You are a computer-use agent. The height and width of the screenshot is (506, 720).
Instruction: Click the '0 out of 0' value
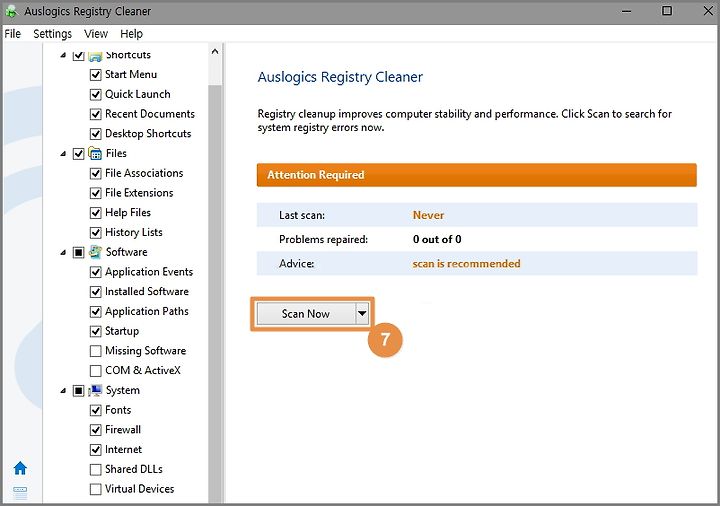[437, 239]
